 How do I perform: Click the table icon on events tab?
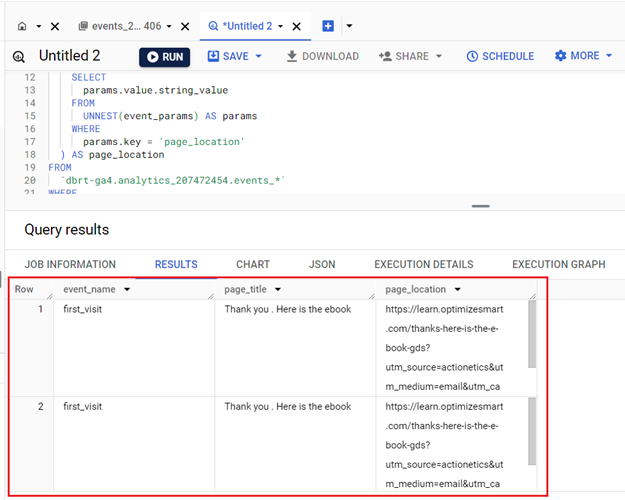(x=83, y=26)
